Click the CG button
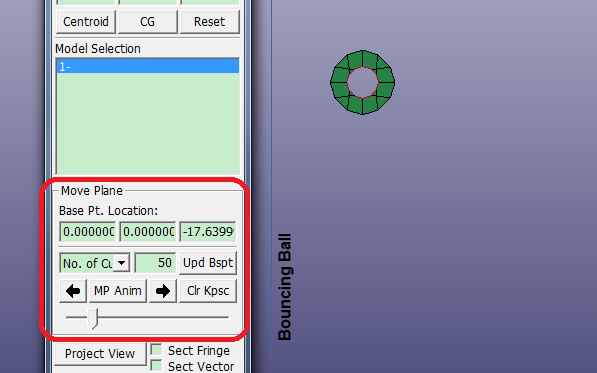 pyautogui.click(x=147, y=22)
